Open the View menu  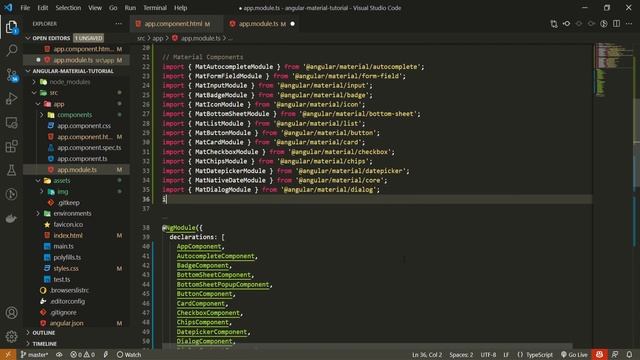click(95, 8)
